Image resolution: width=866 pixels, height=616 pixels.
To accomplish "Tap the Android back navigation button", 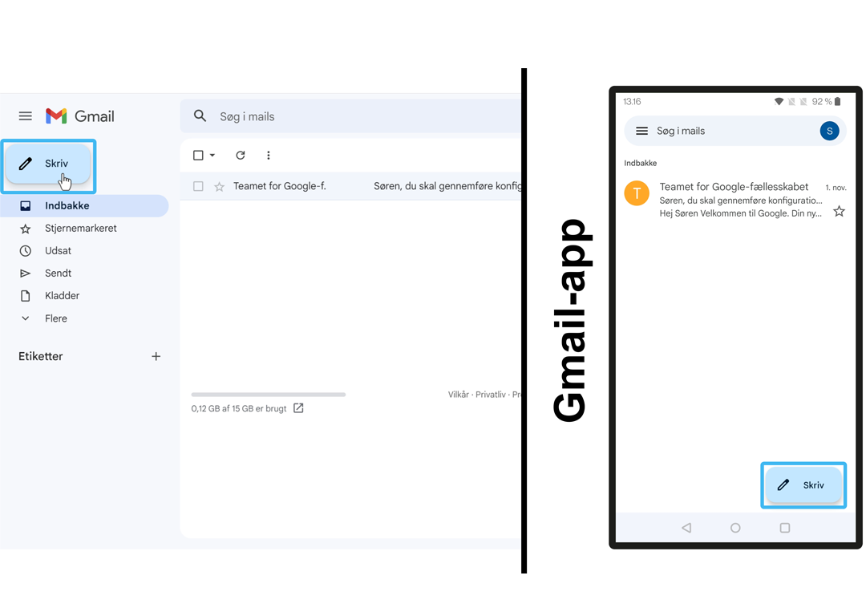I will [x=686, y=528].
